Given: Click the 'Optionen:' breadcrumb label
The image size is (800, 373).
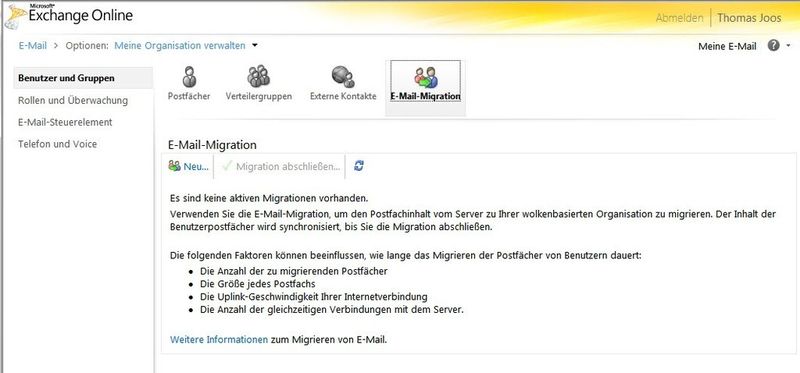Looking at the screenshot, I should [87, 45].
